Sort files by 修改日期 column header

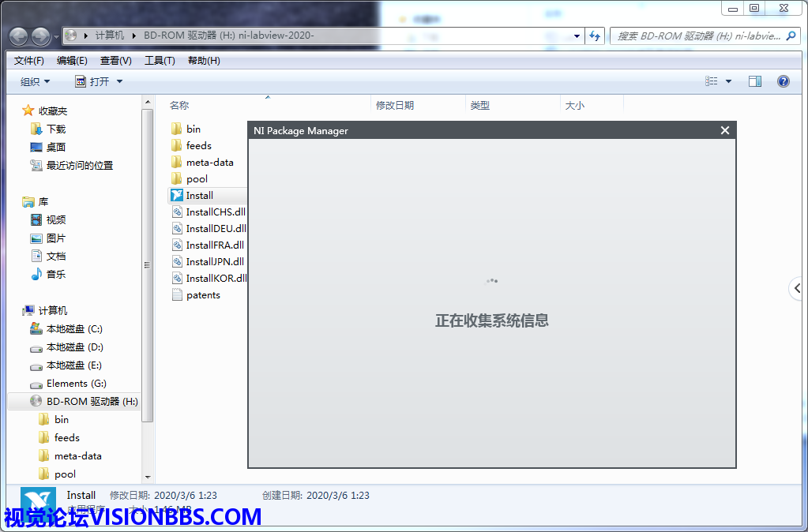click(395, 105)
